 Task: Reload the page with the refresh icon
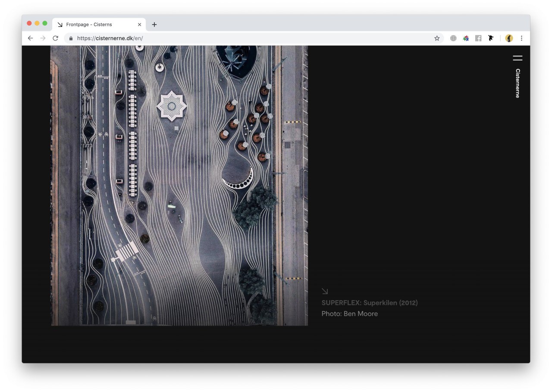[55, 38]
